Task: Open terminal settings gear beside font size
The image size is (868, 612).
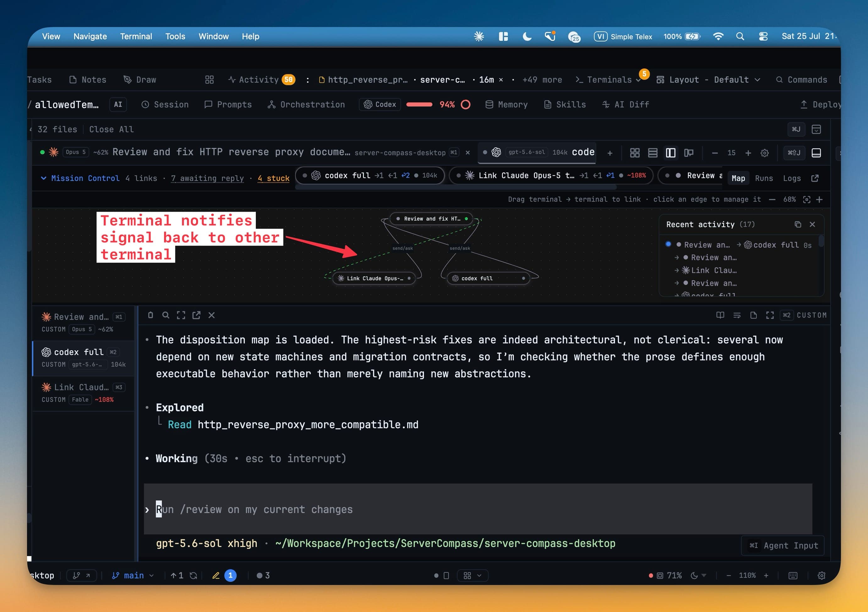Action: [x=765, y=153]
